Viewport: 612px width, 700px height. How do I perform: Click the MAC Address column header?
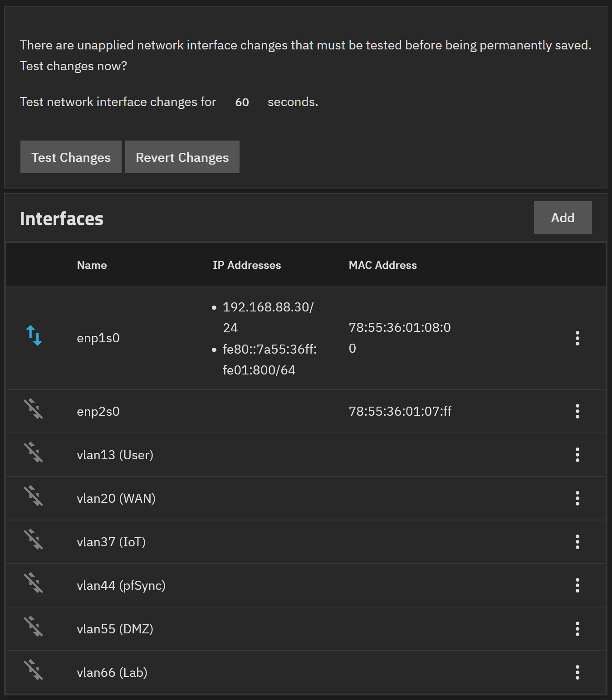[382, 265]
